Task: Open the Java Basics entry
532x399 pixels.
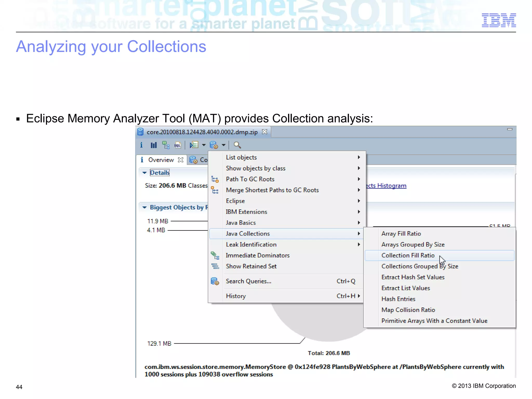Action: click(x=287, y=223)
